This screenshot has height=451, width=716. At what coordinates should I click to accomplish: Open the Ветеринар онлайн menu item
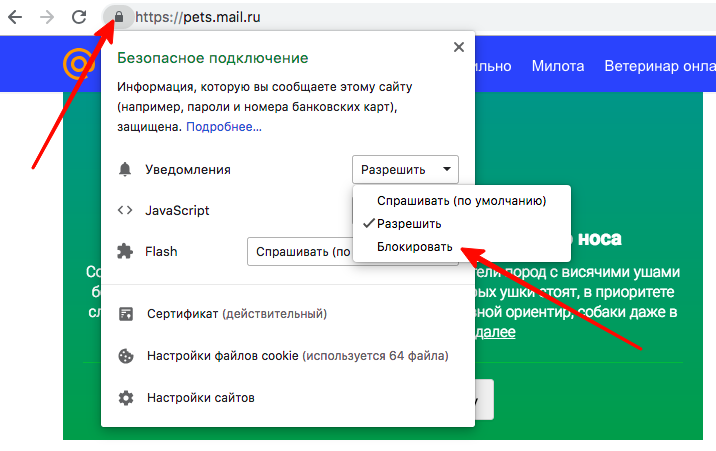pyautogui.click(x=660, y=66)
